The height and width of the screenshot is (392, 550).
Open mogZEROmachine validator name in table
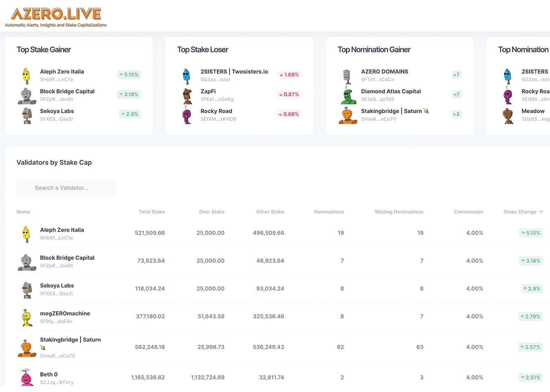pyautogui.click(x=65, y=314)
